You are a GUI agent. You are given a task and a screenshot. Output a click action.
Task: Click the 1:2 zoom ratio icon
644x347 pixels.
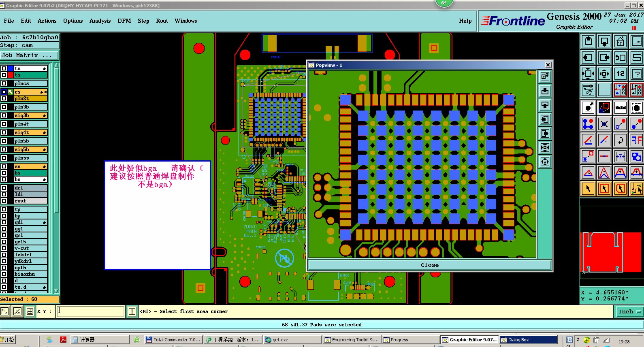click(621, 74)
